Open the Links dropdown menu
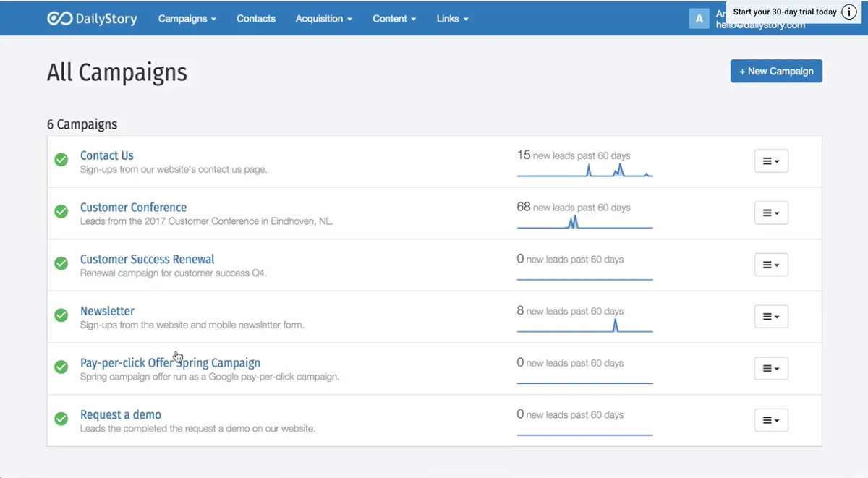 453,19
